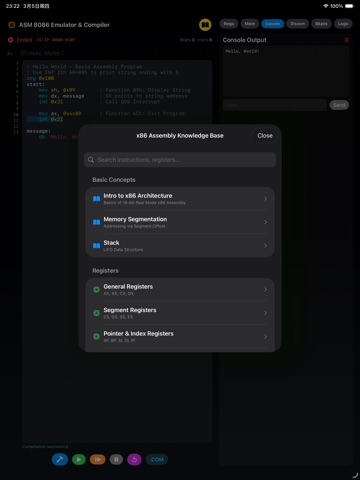Viewport: 360px width, 480px height.
Task: Click the ASM 8086 app logo icon
Action: click(12, 25)
